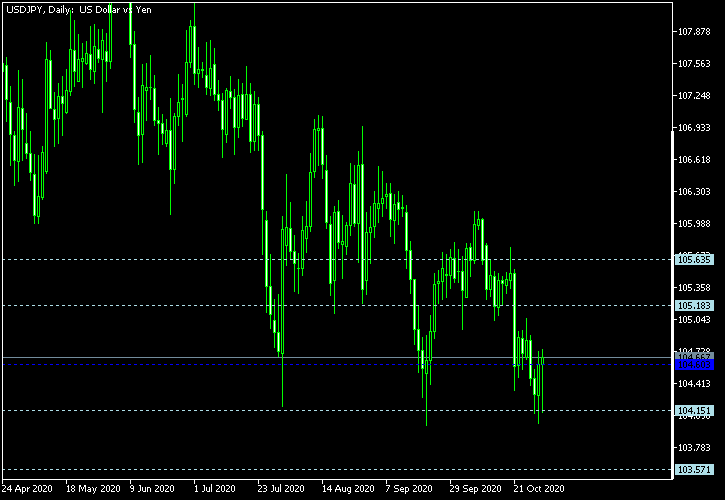This screenshot has width=725, height=500.
Task: Click the 14 Aug 2020 date label
Action: 348,488
